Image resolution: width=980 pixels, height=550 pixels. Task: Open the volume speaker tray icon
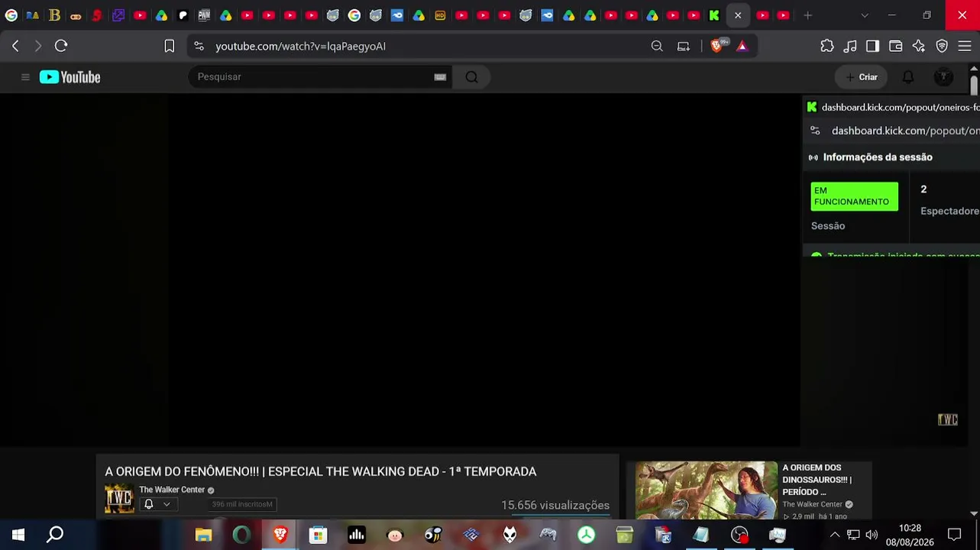(872, 535)
